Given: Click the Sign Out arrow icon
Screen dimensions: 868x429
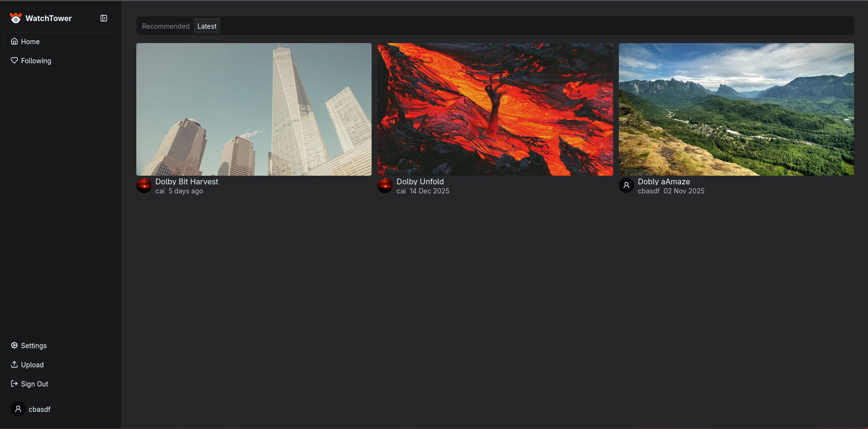Looking at the screenshot, I should tap(14, 384).
